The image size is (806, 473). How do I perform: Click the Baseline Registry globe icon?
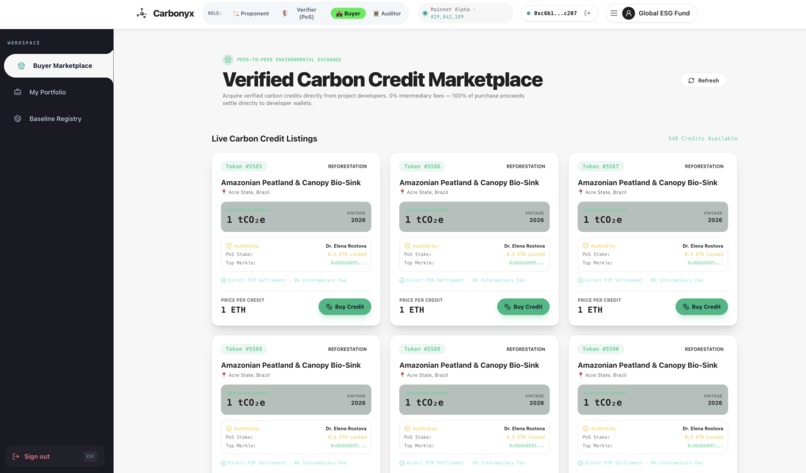point(17,119)
